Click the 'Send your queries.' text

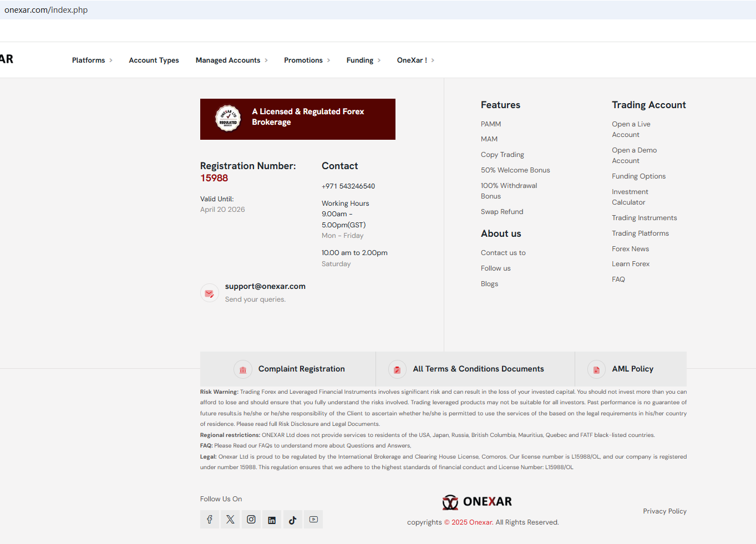tap(255, 299)
